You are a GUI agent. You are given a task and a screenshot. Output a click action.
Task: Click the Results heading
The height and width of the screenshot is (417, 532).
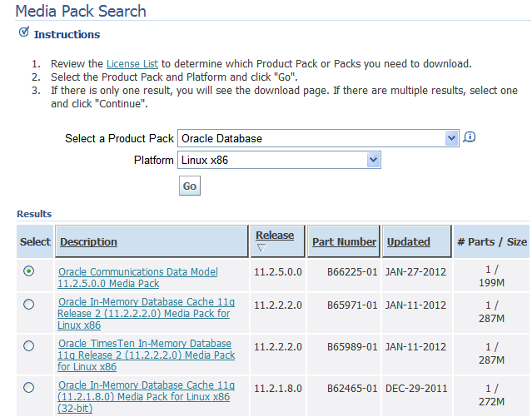coord(34,214)
